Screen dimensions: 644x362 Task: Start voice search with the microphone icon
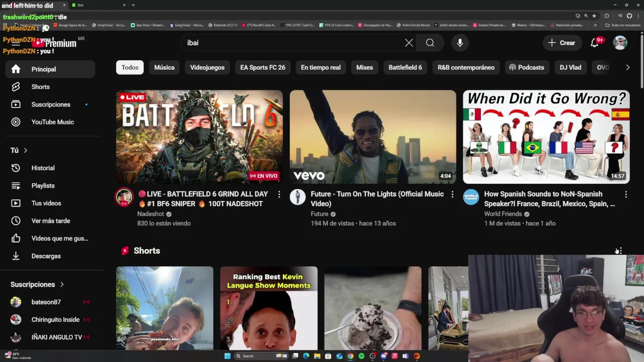(460, 43)
